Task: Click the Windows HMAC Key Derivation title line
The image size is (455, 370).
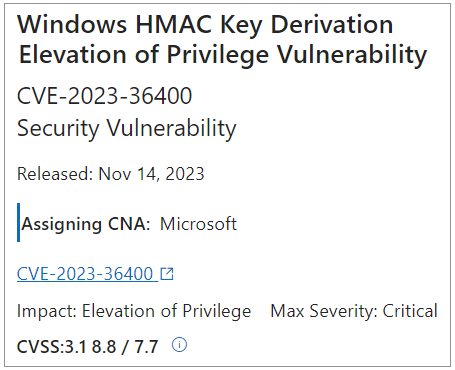Action: [x=205, y=24]
